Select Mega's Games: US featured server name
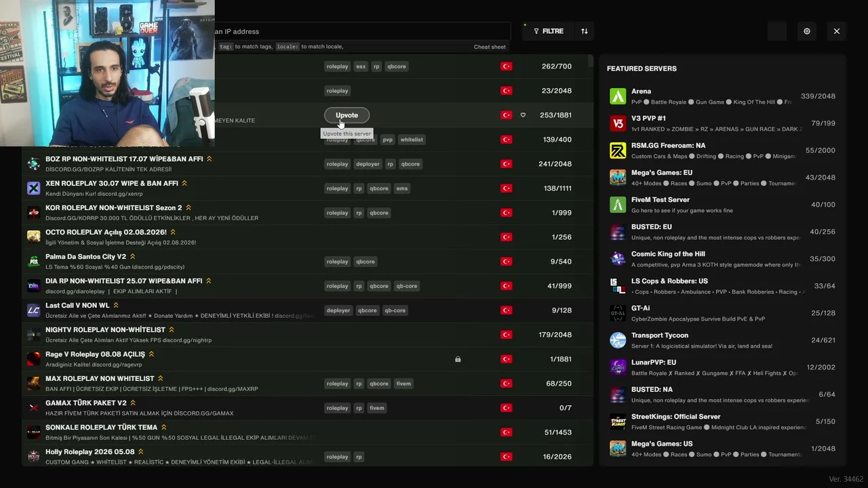 pos(662,444)
